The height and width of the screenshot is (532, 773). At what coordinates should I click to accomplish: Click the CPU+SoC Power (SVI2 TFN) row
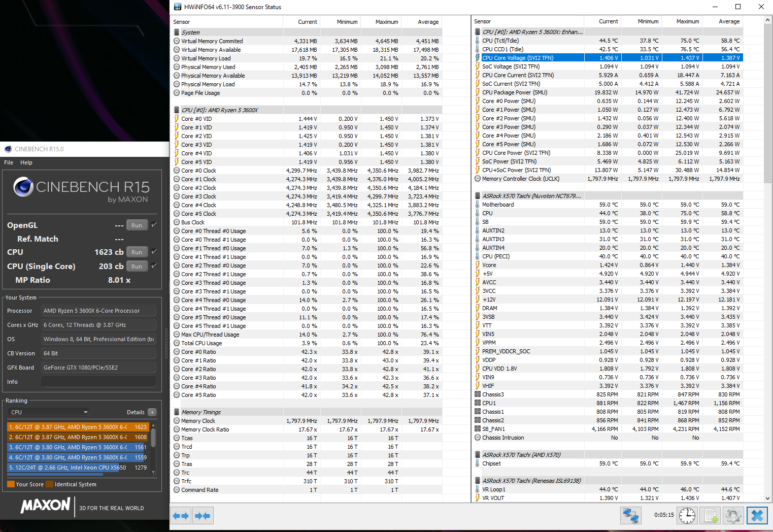608,170
